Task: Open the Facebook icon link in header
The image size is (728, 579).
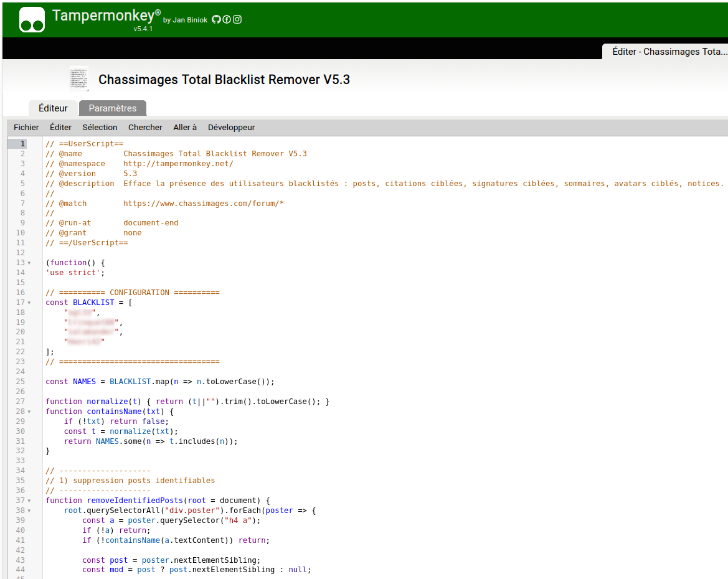Action: coord(227,19)
